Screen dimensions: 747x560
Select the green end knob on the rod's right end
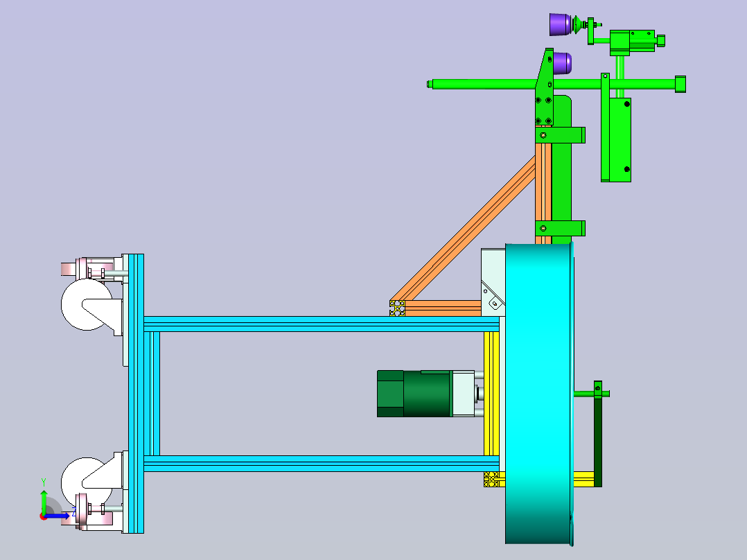click(x=680, y=85)
